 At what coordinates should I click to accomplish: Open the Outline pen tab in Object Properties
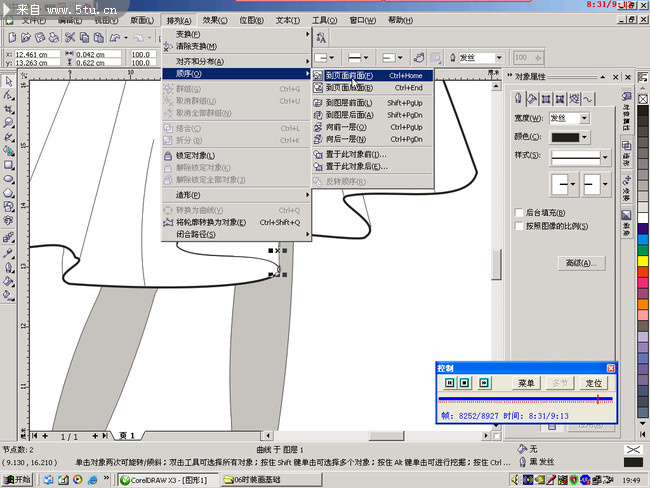519,98
